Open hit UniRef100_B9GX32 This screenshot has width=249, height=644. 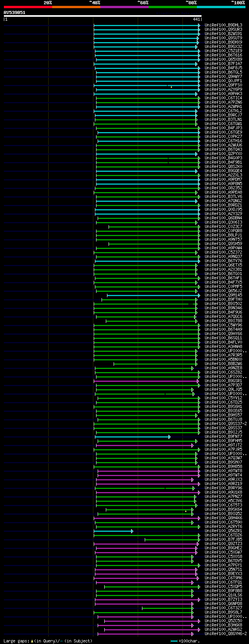[223, 47]
